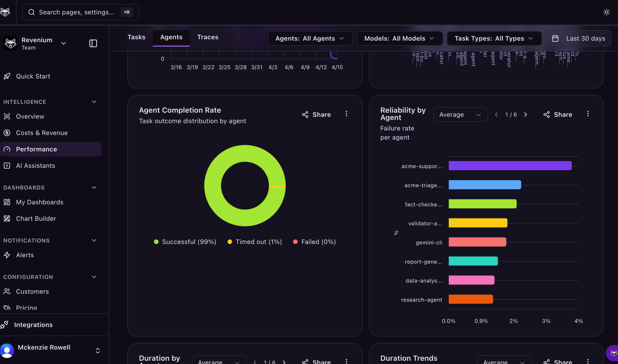The width and height of the screenshot is (618, 364).
Task: Switch to the Tasks tab
Action: 136,37
